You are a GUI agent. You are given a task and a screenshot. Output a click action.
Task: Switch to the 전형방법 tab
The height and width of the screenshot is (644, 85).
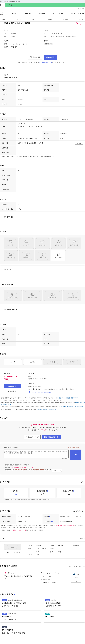tap(66, 19)
